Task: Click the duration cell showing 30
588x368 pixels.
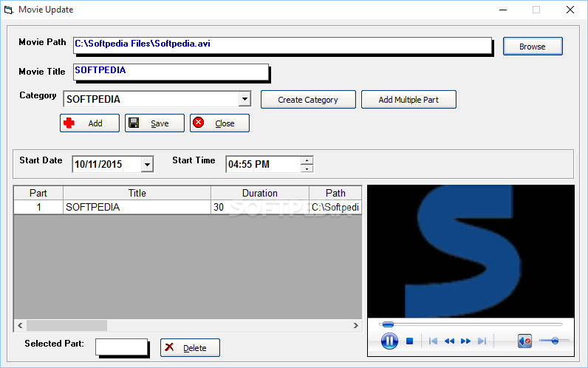Action: pyautogui.click(x=260, y=207)
